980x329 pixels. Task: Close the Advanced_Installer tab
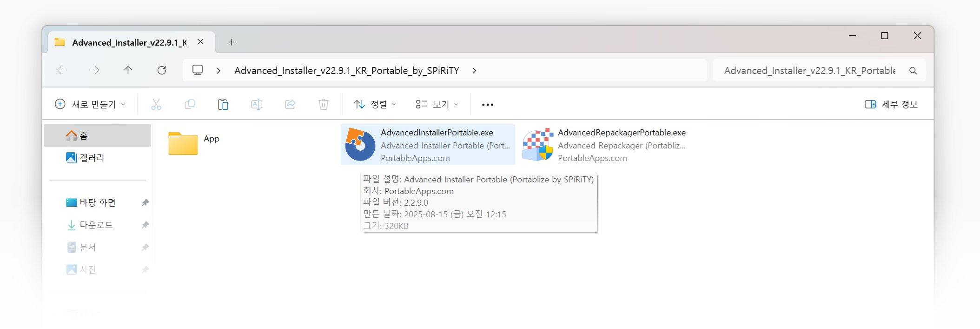pos(200,42)
